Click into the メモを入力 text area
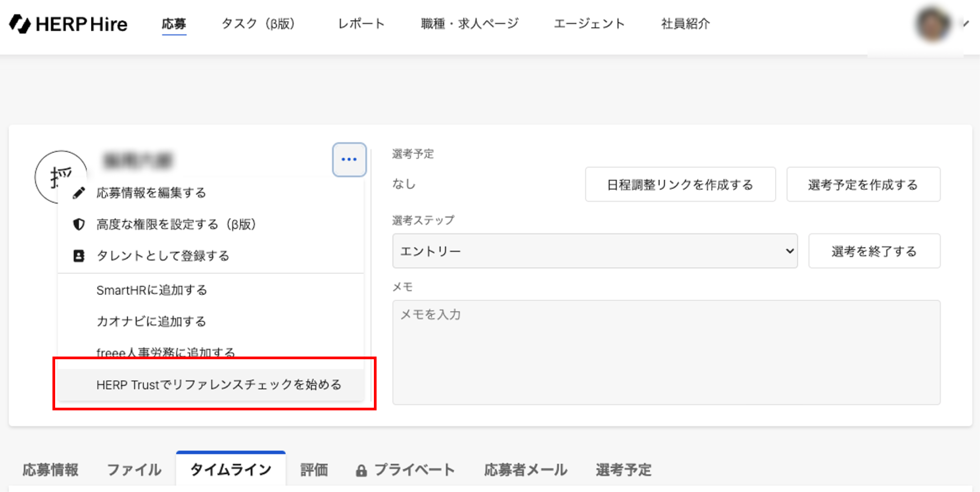 [x=666, y=353]
